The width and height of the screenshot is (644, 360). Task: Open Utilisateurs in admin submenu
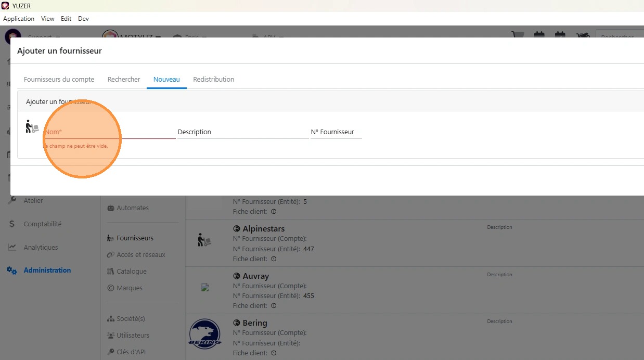pyautogui.click(x=133, y=336)
